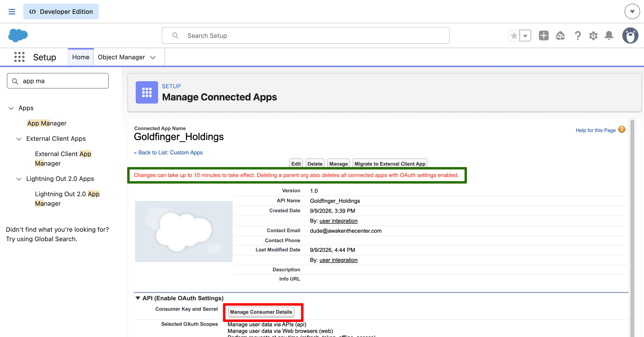Open the Object Manager tab
This screenshot has width=644, height=337.
(121, 57)
